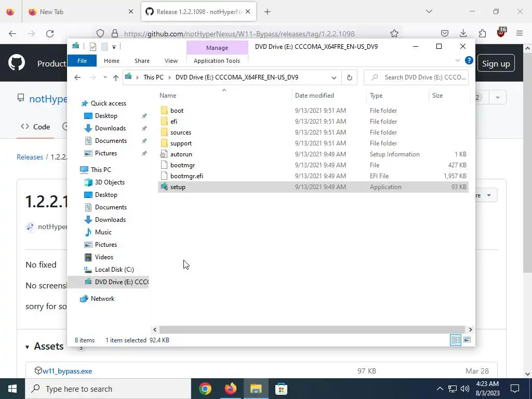The image size is (532, 399).
Task: Refresh the DVD Drive folder view
Action: point(350,78)
